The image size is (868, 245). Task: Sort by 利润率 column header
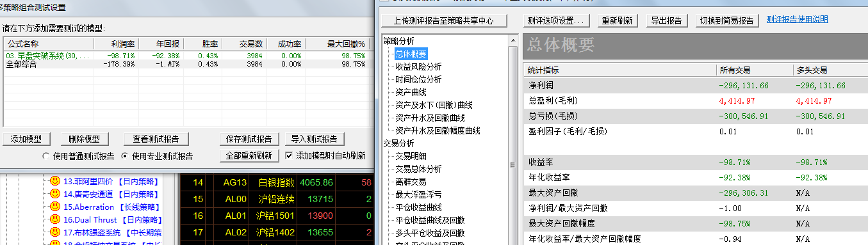(x=116, y=44)
